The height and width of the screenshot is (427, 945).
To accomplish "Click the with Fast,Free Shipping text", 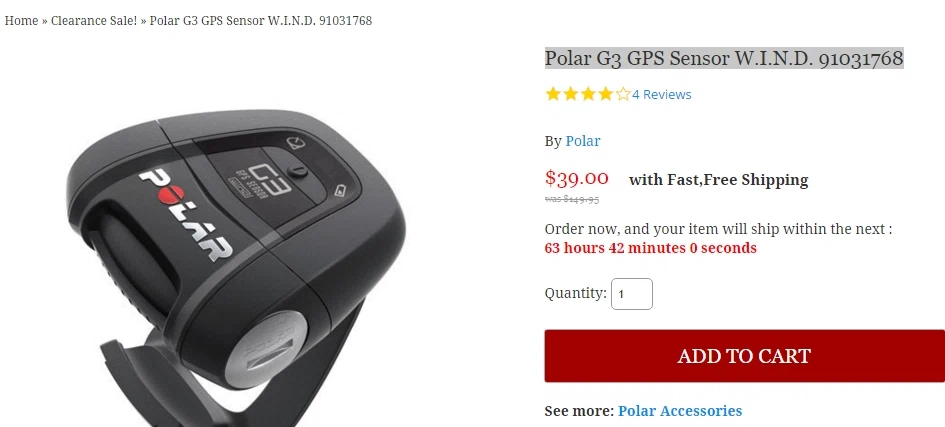I will [718, 180].
